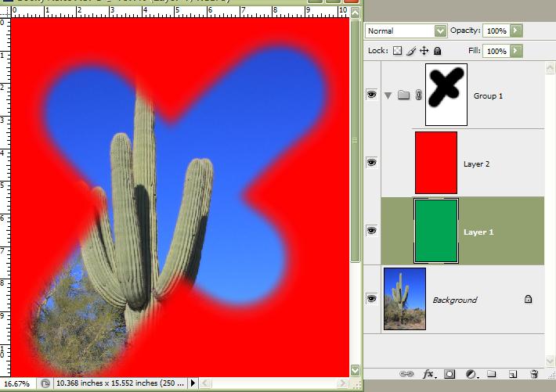Open the Opacity slider arrow
556x392 pixels.
(516, 31)
